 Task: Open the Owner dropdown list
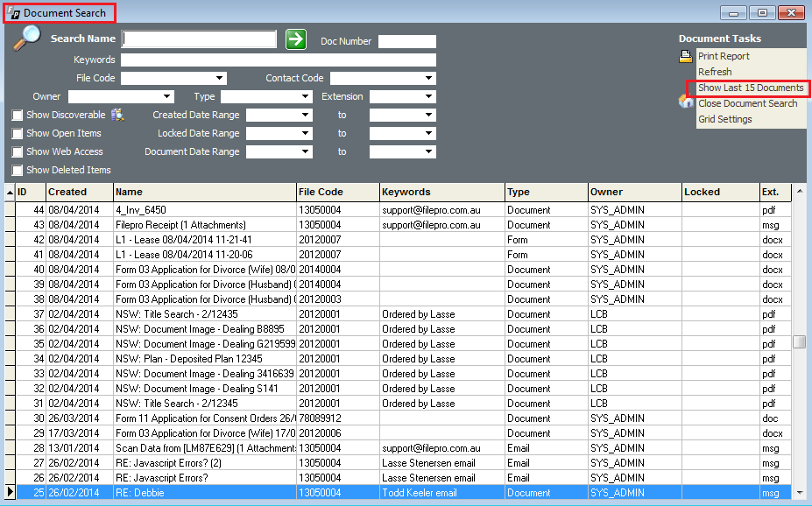(x=166, y=97)
